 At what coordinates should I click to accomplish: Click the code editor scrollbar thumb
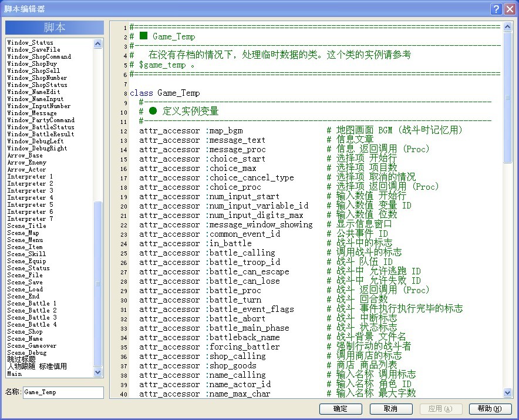point(507,98)
